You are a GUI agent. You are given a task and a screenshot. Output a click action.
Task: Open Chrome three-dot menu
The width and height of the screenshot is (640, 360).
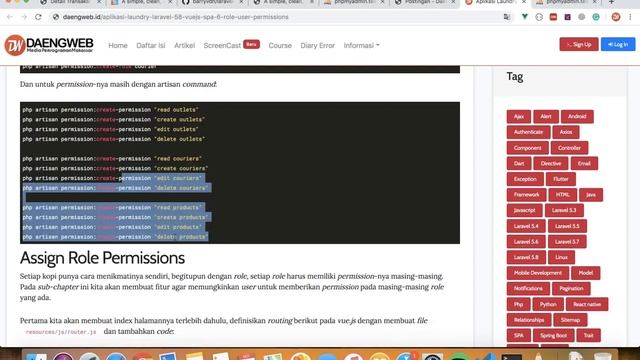pos(630,17)
